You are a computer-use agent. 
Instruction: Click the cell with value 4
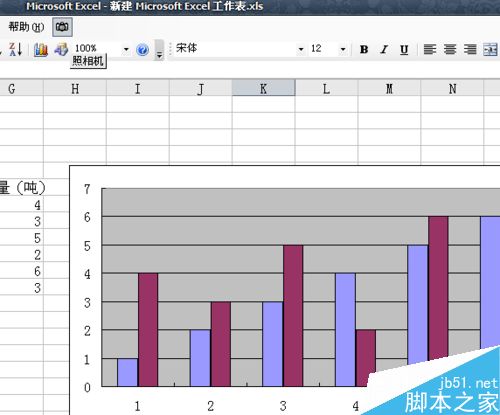pos(21,204)
